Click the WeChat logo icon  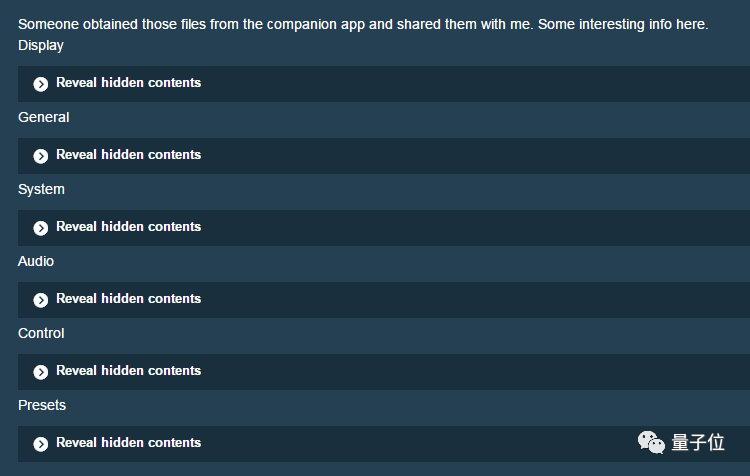pyautogui.click(x=651, y=442)
